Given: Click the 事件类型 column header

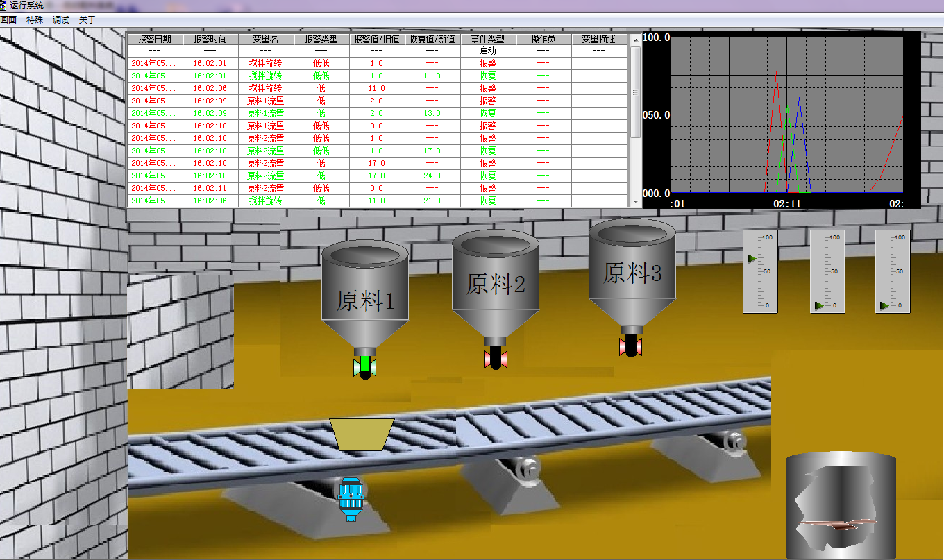Looking at the screenshot, I should coord(488,40).
